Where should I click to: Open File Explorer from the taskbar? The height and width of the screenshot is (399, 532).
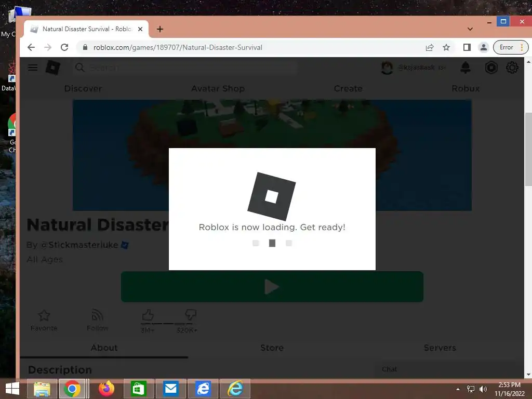42,389
